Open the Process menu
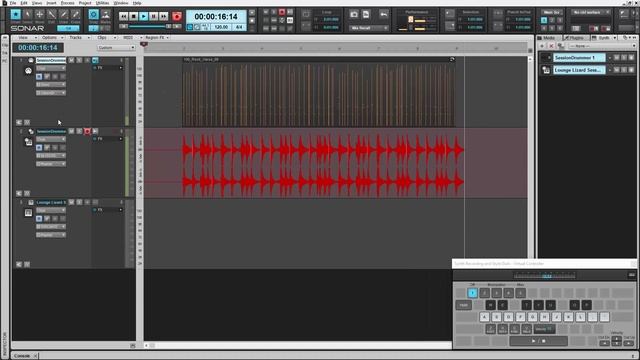This screenshot has width=640, height=360. 68,3
